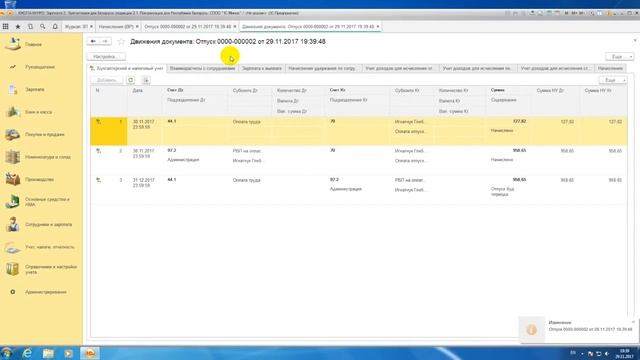Sort by the Дата column header
The image size is (640, 360).
coord(138,90)
